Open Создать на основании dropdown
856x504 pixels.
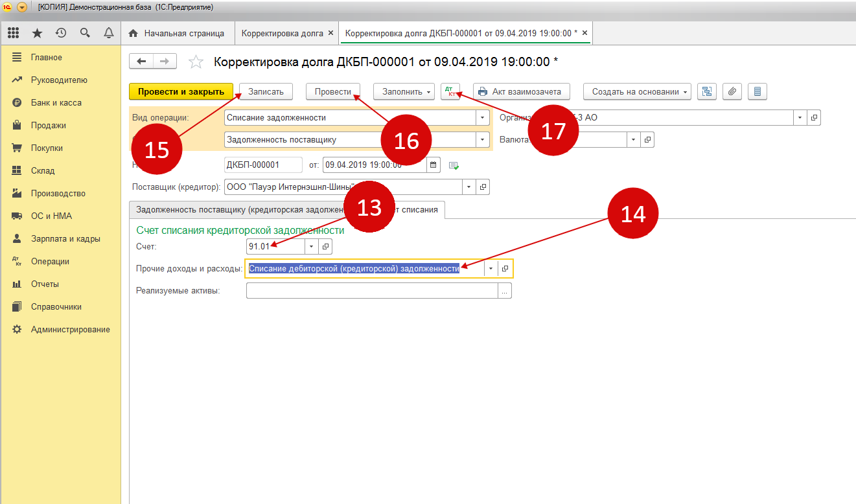(x=637, y=92)
